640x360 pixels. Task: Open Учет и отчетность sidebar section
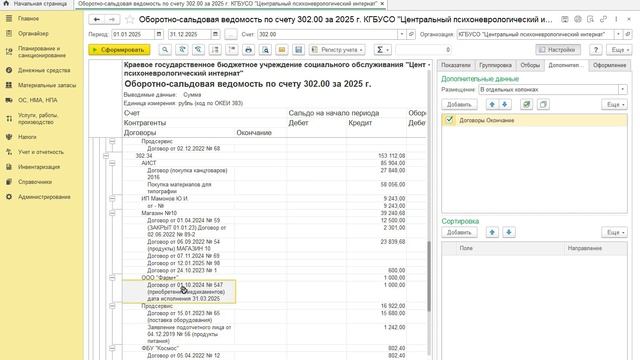coord(42,152)
